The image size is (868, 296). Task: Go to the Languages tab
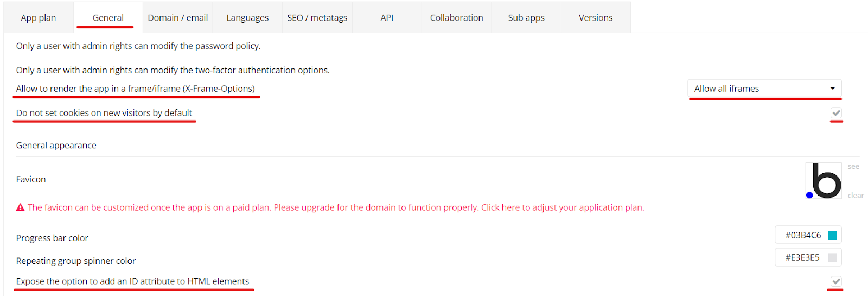click(247, 18)
